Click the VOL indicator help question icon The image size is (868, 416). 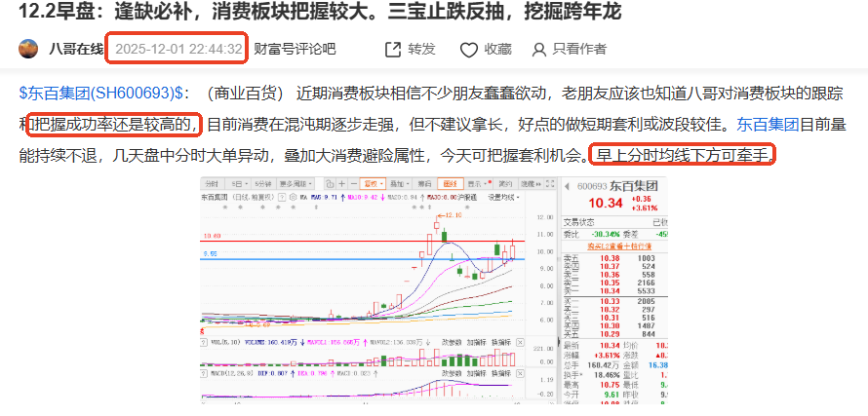click(x=203, y=342)
